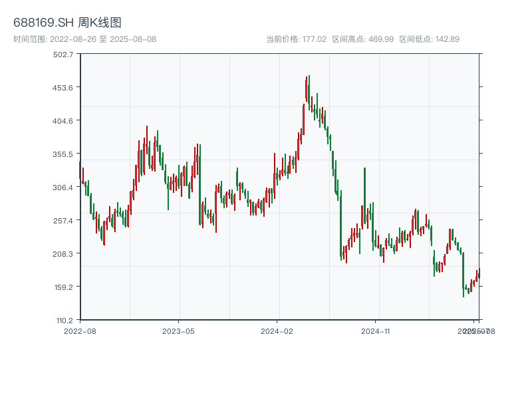Screen dimensions: 532x399
Task: Click the 当前价格 177.02 label
Action: coord(296,39)
